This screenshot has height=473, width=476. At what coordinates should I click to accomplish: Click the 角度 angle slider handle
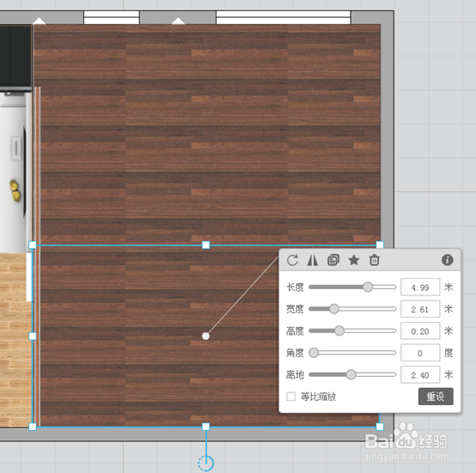pos(314,353)
